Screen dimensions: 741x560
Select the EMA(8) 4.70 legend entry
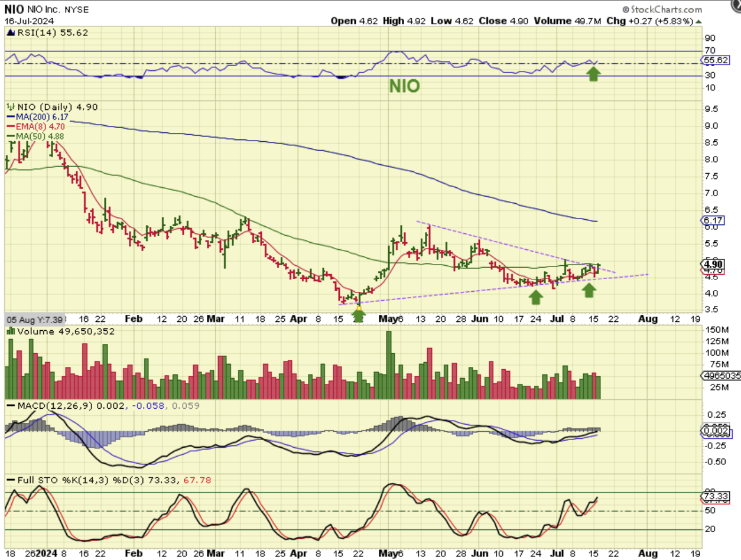pos(35,126)
